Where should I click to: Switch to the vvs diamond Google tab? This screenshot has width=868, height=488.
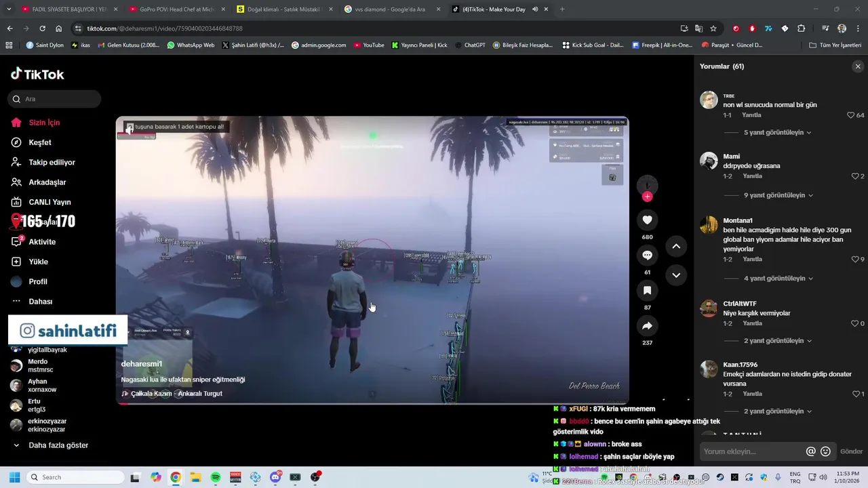click(x=391, y=9)
